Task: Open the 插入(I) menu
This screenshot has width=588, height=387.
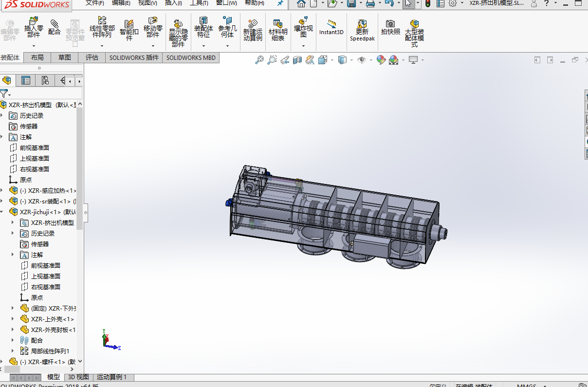Action: [x=173, y=3]
